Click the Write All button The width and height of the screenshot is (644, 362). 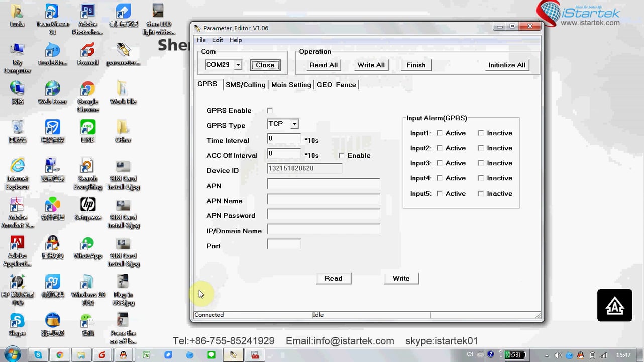(371, 65)
